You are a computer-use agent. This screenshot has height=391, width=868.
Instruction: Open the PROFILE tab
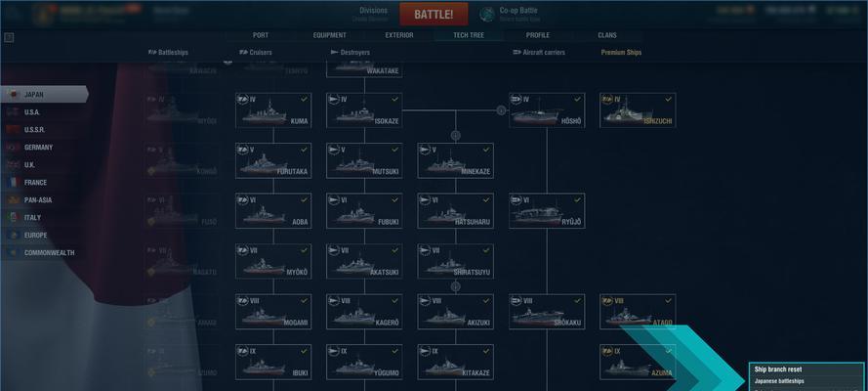[x=538, y=35]
